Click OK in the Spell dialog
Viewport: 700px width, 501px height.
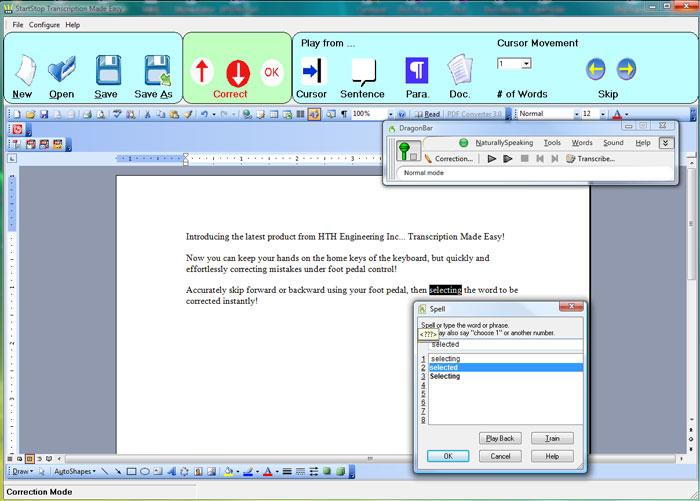click(x=448, y=456)
